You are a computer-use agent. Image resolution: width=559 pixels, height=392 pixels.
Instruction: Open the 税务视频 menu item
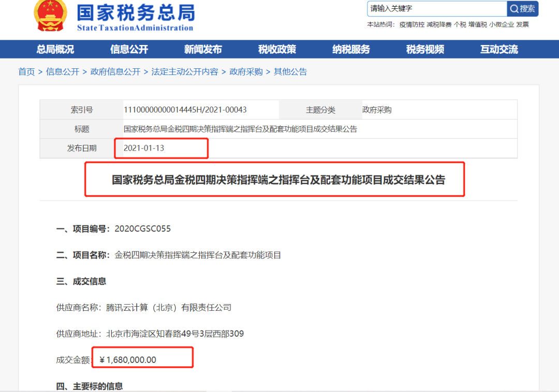[424, 49]
